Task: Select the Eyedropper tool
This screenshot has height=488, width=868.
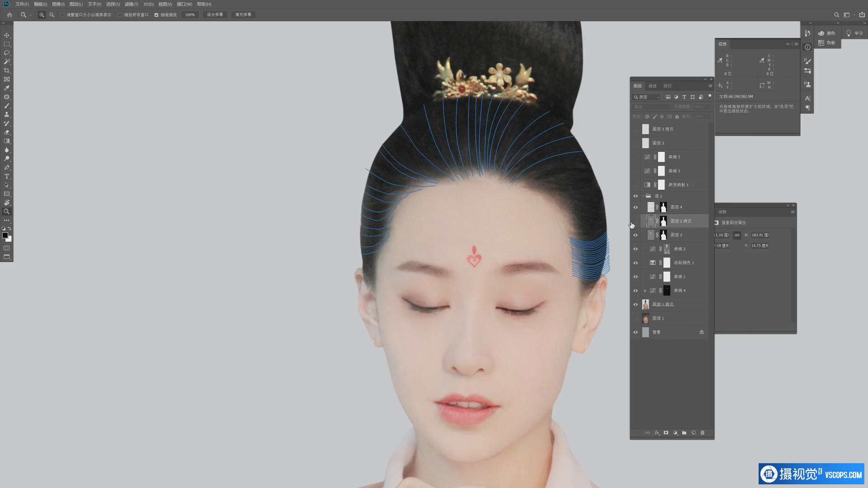Action: coord(7,88)
